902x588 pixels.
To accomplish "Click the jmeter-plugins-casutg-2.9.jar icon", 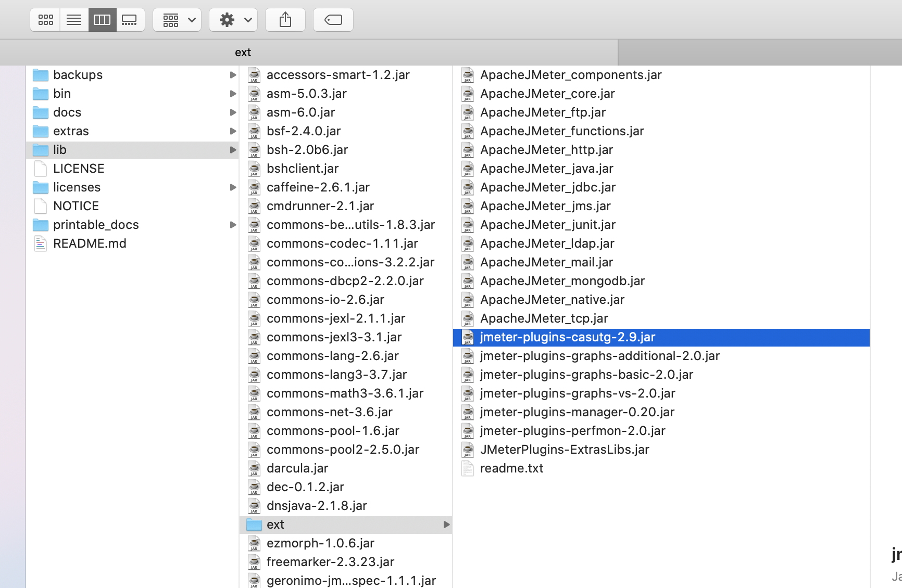I will click(x=468, y=337).
